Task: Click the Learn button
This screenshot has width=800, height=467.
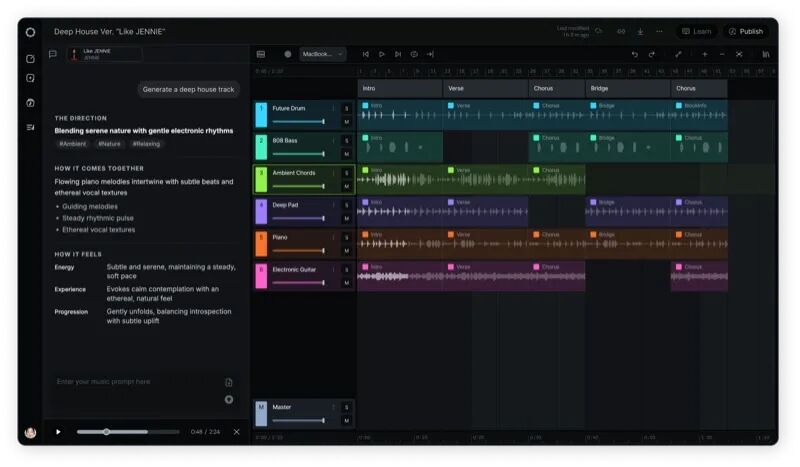Action: [x=696, y=32]
